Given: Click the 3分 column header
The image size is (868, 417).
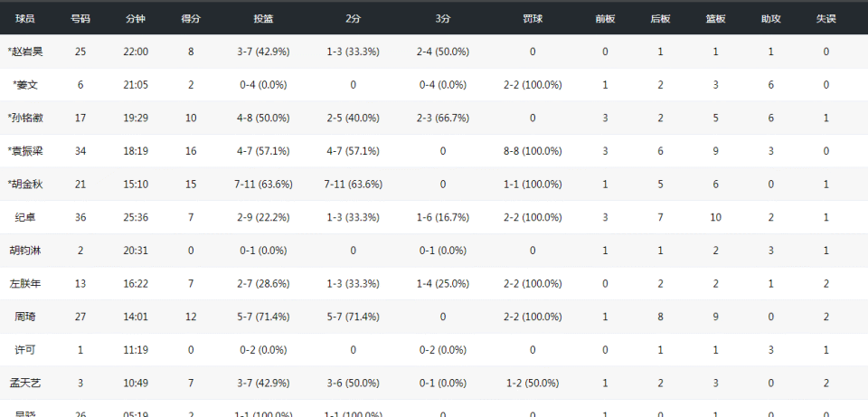Looking at the screenshot, I should [x=442, y=19].
